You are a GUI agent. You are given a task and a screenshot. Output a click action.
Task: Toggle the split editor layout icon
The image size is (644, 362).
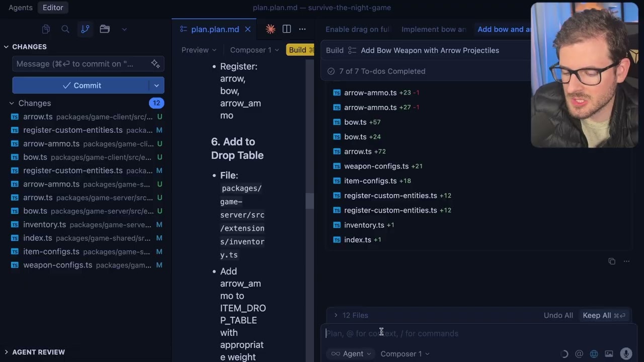point(287,29)
